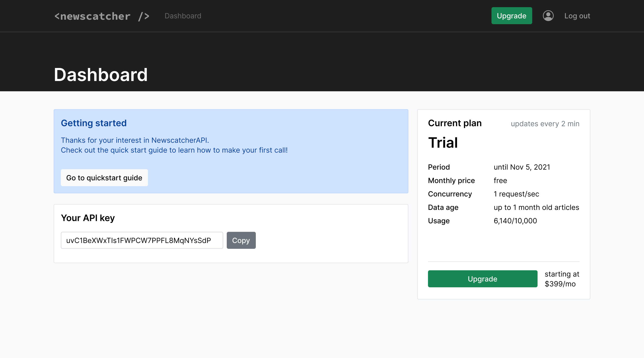This screenshot has height=358, width=644.
Task: Click the 'Your API key' heading
Action: [88, 218]
